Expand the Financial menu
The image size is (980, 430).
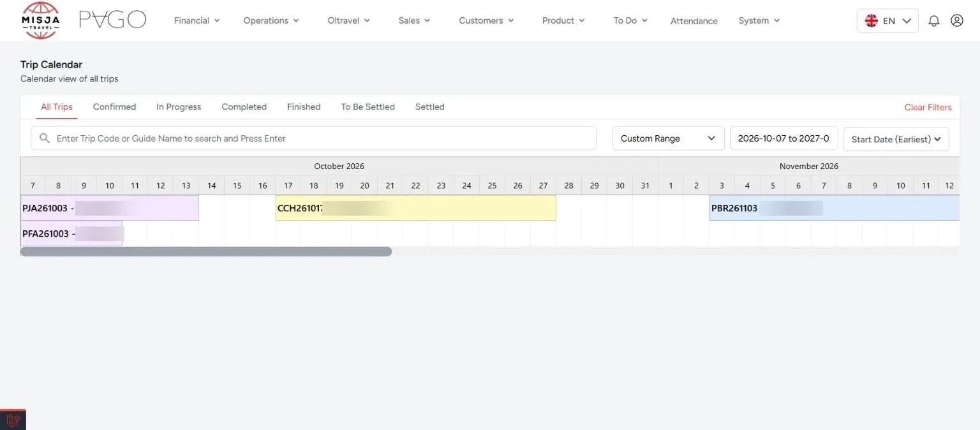pos(197,20)
